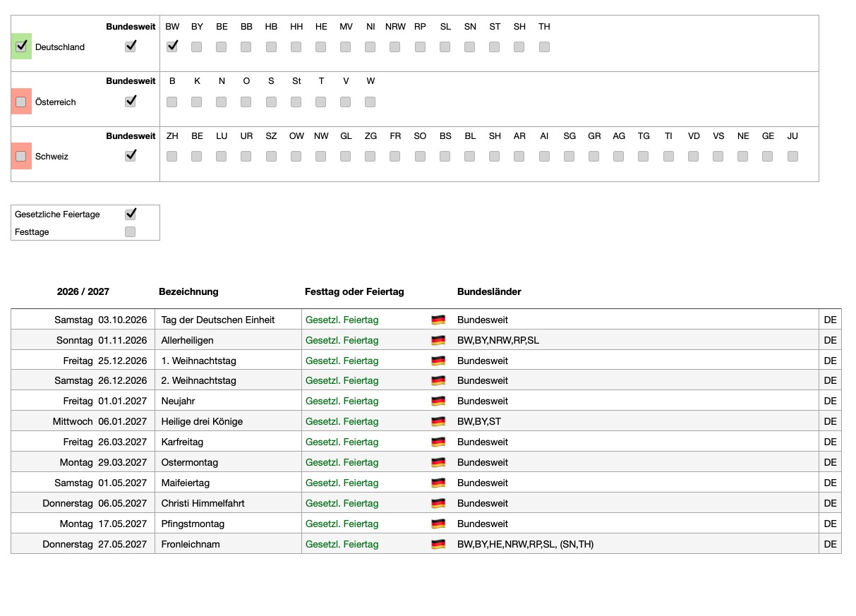Click the Christi Himmelfahrt holiday name
Viewport: 856px width, 616px height.
pos(203,503)
